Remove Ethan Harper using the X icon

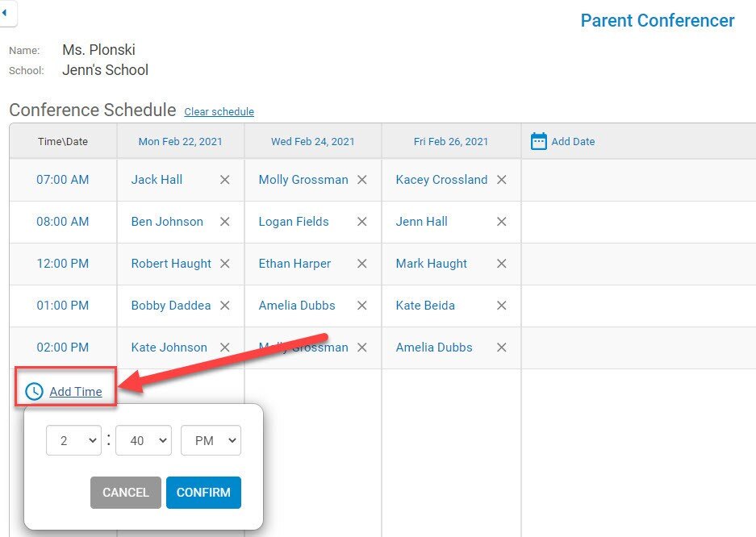pyautogui.click(x=362, y=264)
